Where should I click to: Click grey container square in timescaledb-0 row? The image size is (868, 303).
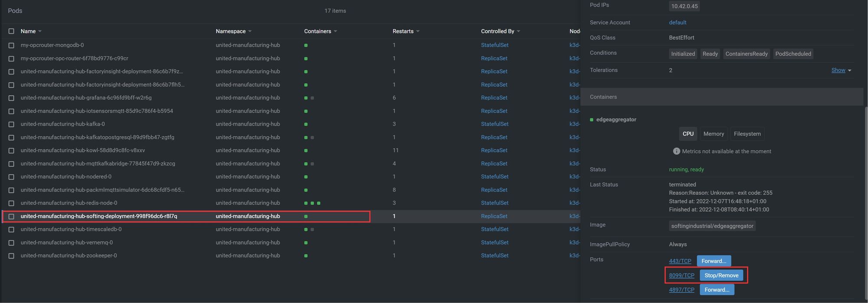[312, 230]
